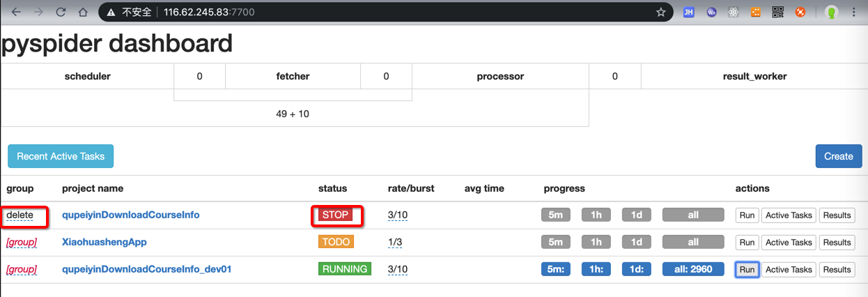Go to browser home icon
Viewport: 868px width, 297px height.
pos(83,12)
